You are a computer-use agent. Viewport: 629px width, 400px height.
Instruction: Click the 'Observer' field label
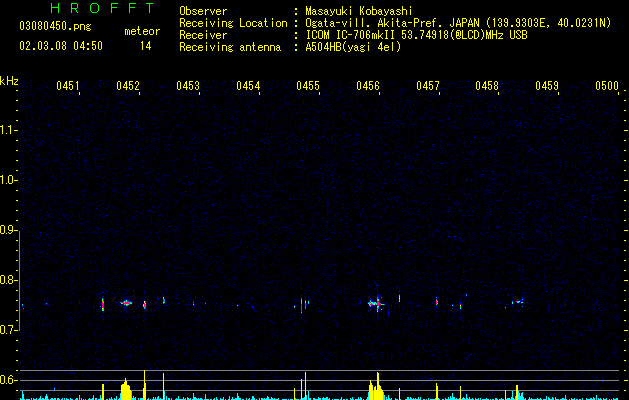coord(203,11)
